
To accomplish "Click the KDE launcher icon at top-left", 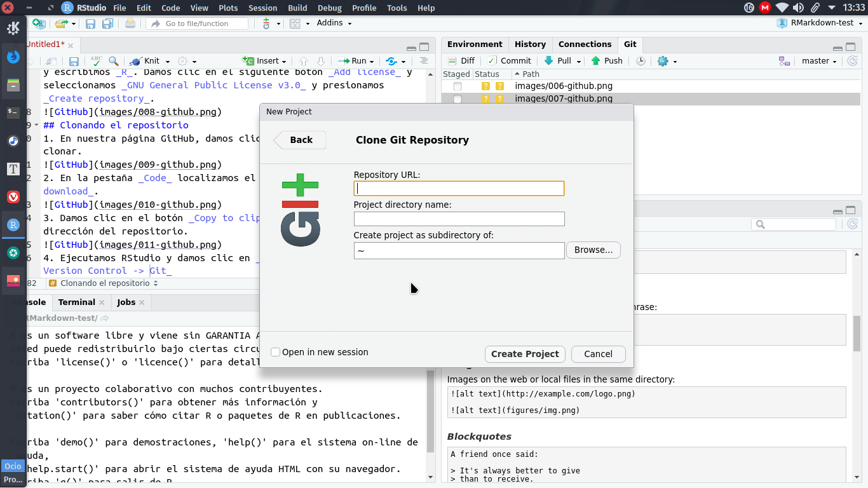I will point(13,28).
